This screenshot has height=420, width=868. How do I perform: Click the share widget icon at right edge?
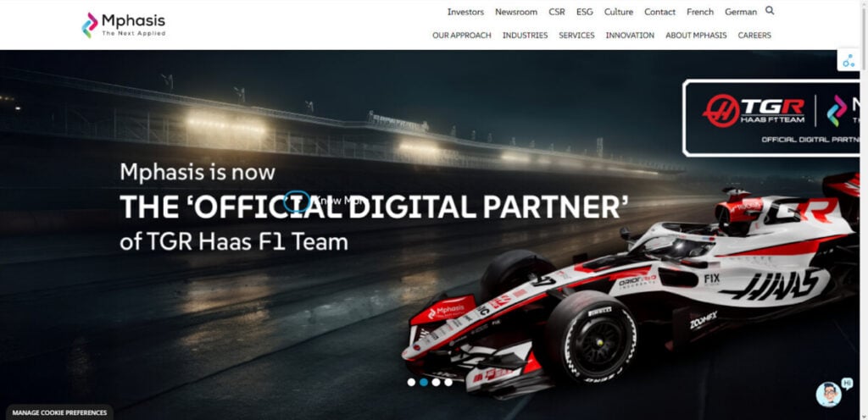[848, 60]
